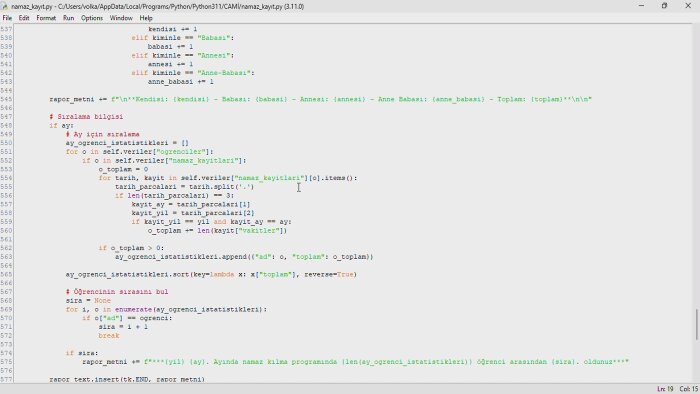Click the Ln: 19 status bar entry
The image size is (700, 394).
665,389
